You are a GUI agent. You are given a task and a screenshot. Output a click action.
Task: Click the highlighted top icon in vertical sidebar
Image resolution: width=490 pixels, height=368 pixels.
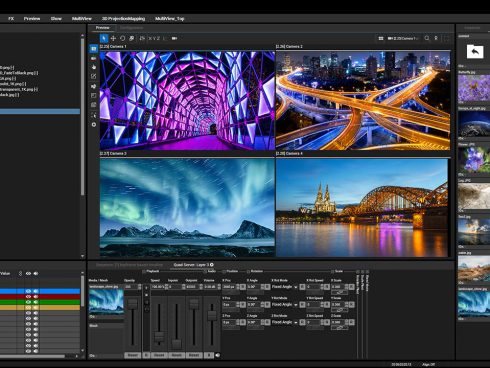(x=94, y=49)
